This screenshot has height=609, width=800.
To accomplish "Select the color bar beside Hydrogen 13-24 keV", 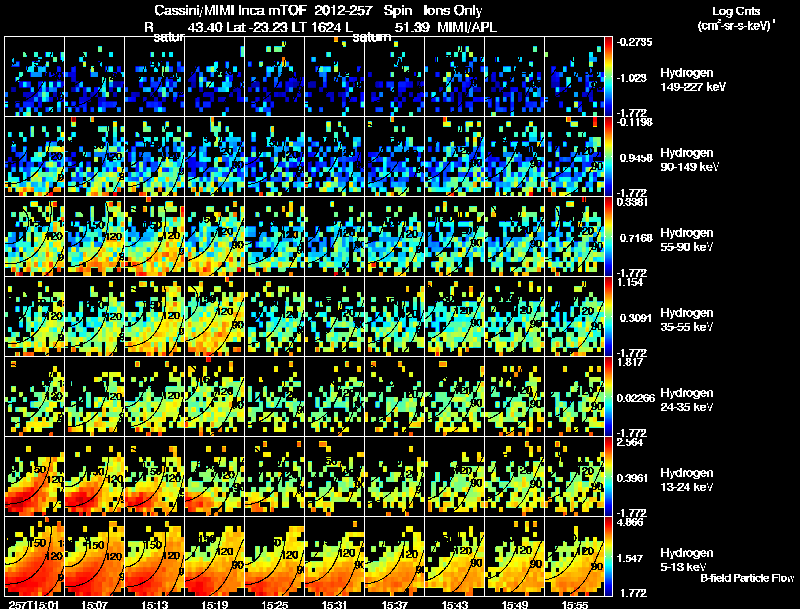I will click(609, 476).
